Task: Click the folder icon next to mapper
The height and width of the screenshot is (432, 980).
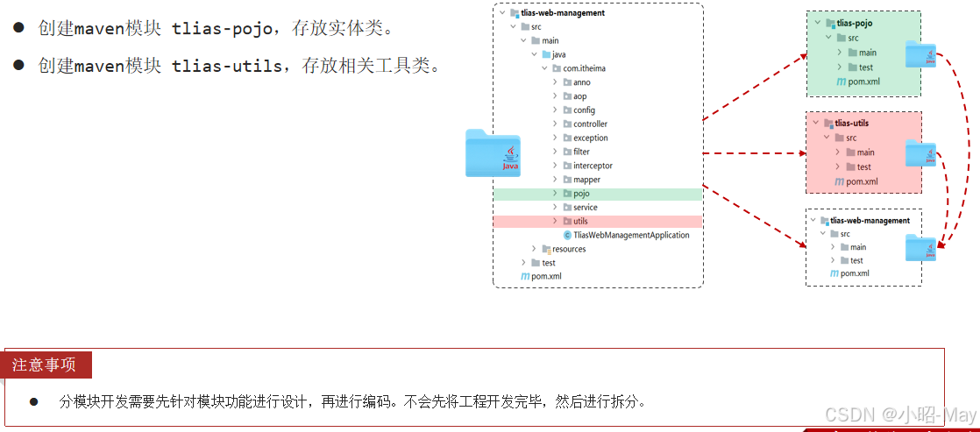Action: point(567,180)
